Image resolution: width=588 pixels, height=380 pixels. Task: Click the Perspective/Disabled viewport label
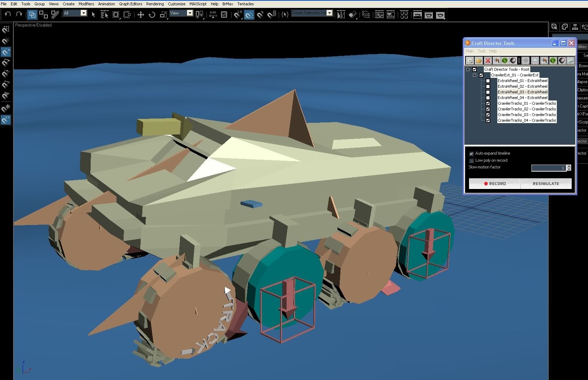[x=33, y=25]
